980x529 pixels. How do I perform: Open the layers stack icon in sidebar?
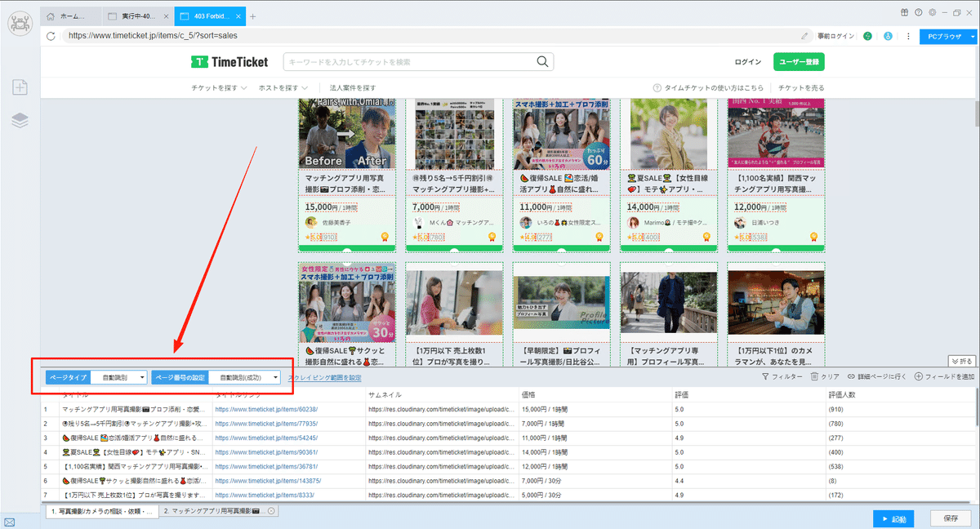coord(20,121)
